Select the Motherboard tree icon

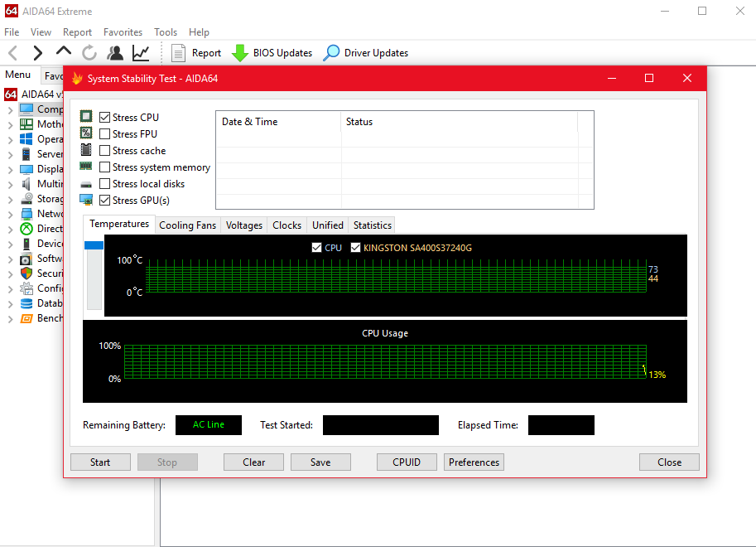click(x=26, y=124)
